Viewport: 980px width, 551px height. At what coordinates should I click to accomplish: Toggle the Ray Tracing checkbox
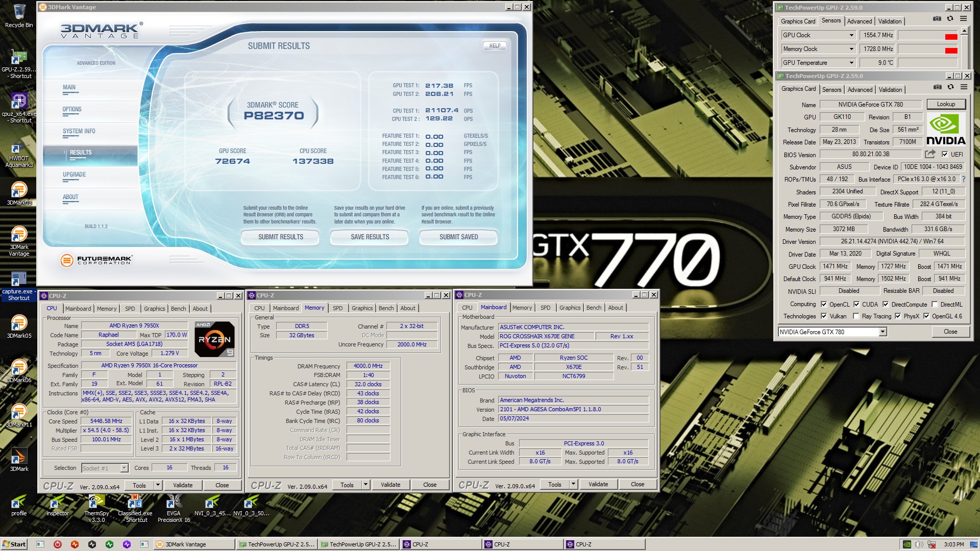click(856, 316)
